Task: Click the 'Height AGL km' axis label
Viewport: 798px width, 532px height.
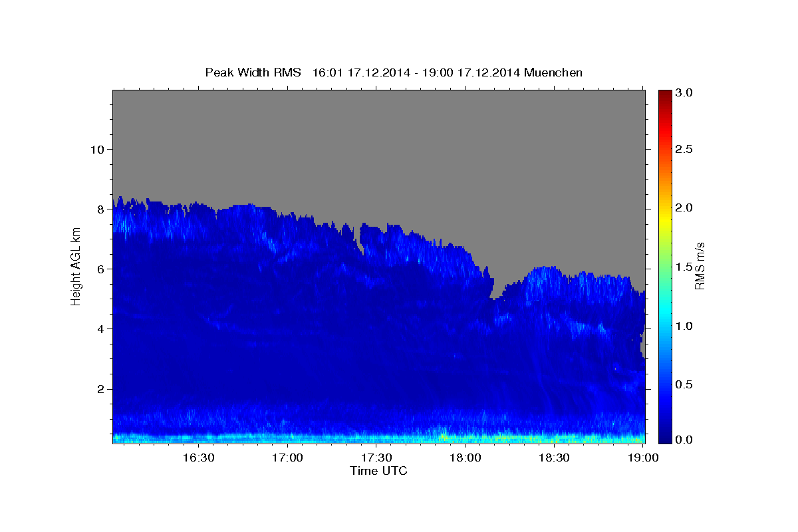Action: click(76, 267)
